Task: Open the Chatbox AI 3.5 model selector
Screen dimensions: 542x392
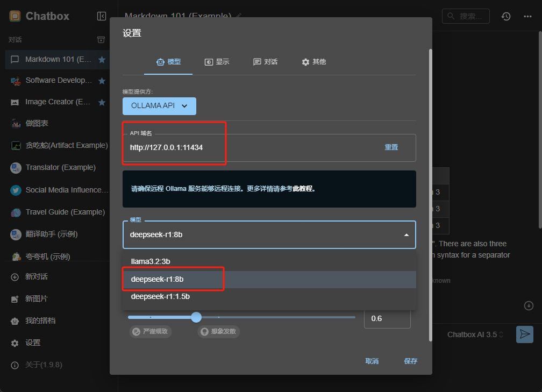Action: (475, 334)
